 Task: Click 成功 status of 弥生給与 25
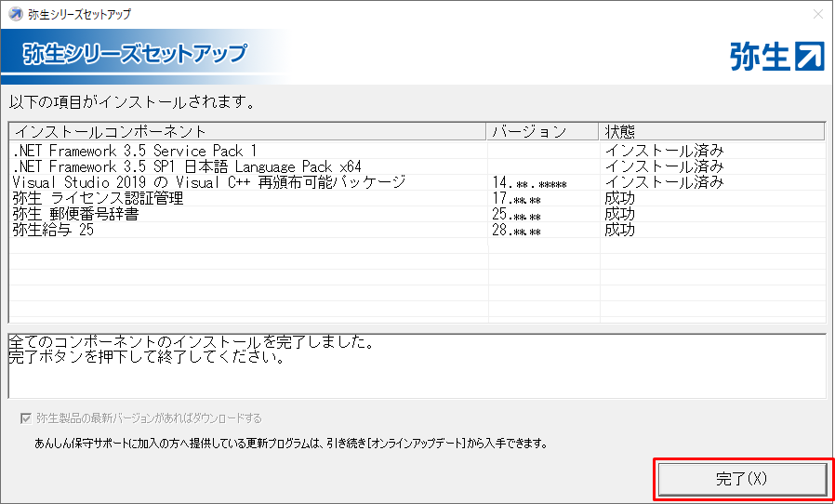coord(620,231)
